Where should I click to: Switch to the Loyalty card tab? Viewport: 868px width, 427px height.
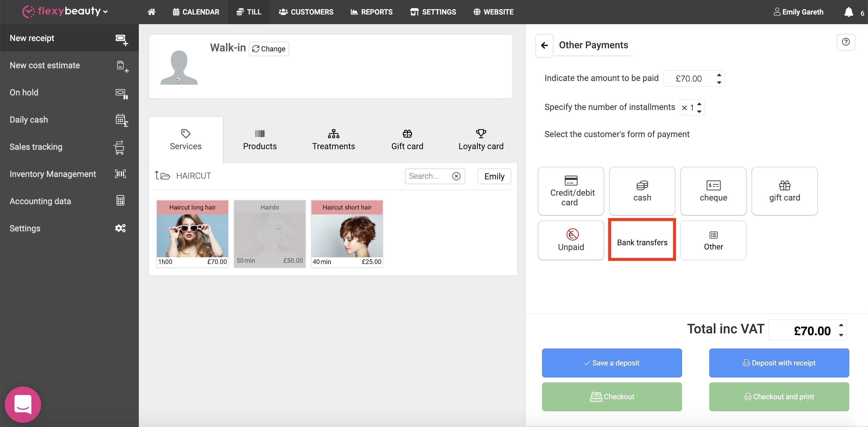click(481, 140)
